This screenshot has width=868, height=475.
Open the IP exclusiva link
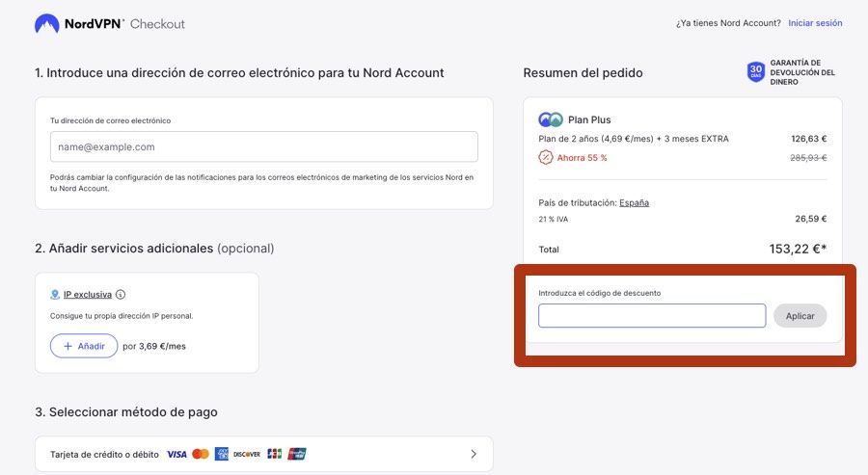tap(88, 295)
